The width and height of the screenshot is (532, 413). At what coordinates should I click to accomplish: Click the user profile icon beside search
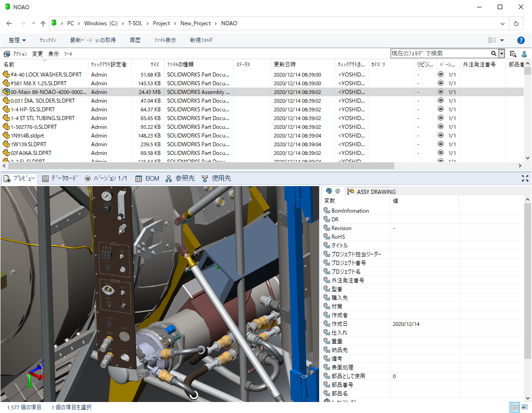(524, 54)
